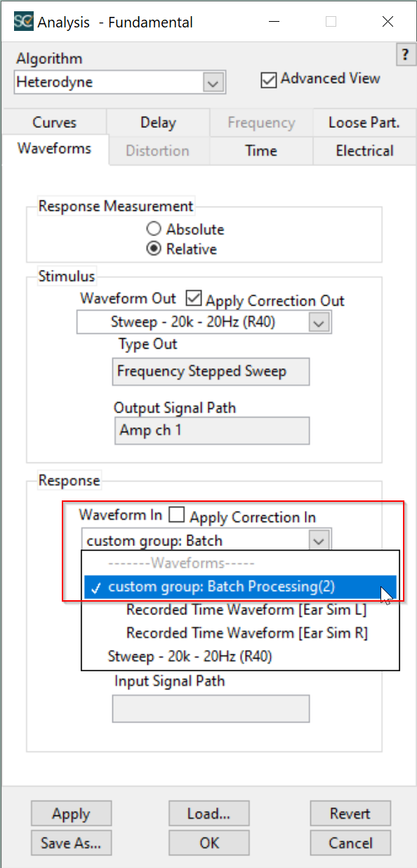Click the Save As... button

(x=71, y=842)
